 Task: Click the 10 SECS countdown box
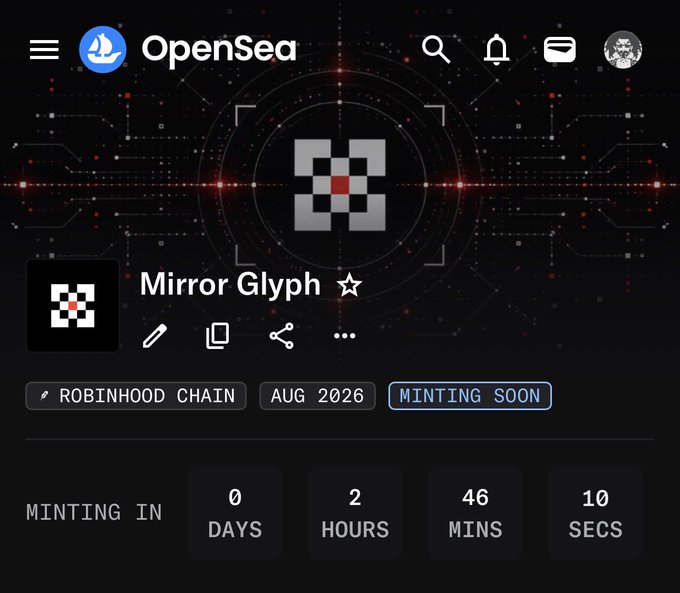point(595,513)
